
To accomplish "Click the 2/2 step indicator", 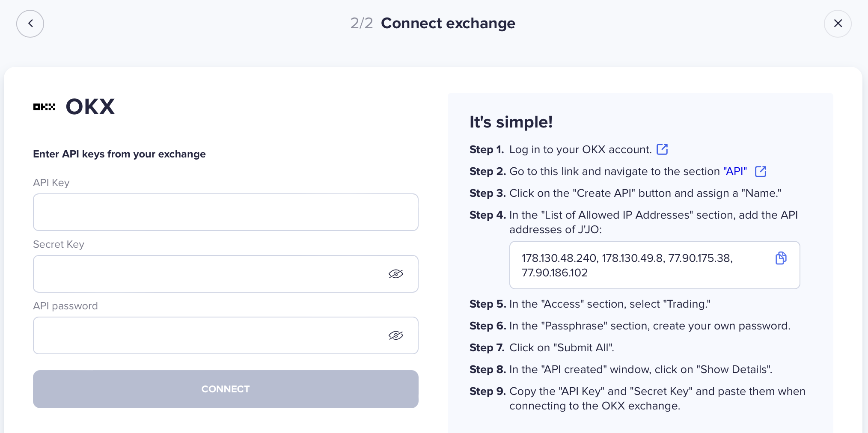I will pyautogui.click(x=362, y=23).
